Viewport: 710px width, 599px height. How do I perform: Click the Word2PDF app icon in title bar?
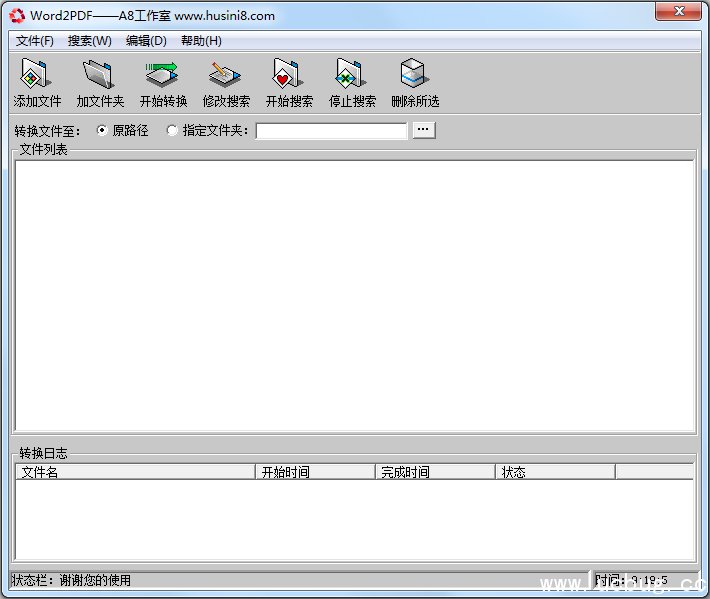[x=17, y=15]
